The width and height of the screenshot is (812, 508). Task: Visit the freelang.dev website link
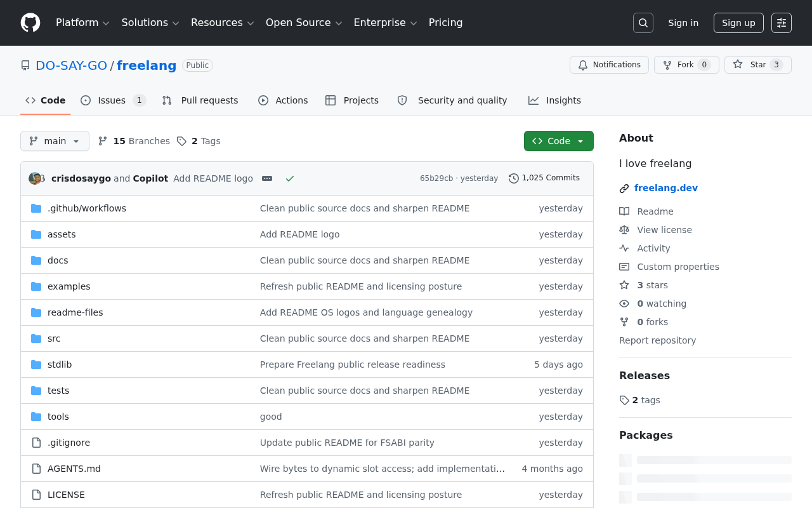tap(666, 188)
